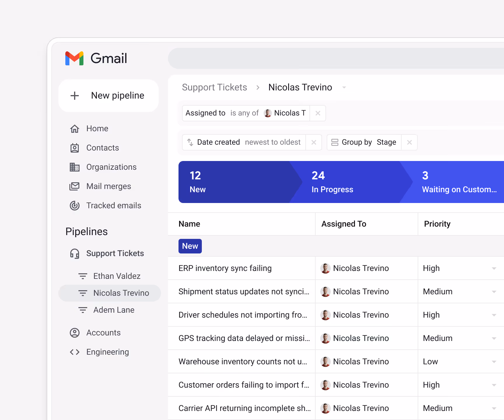
Task: Click Low priority in Warehouse inventory row
Action: [x=430, y=362]
